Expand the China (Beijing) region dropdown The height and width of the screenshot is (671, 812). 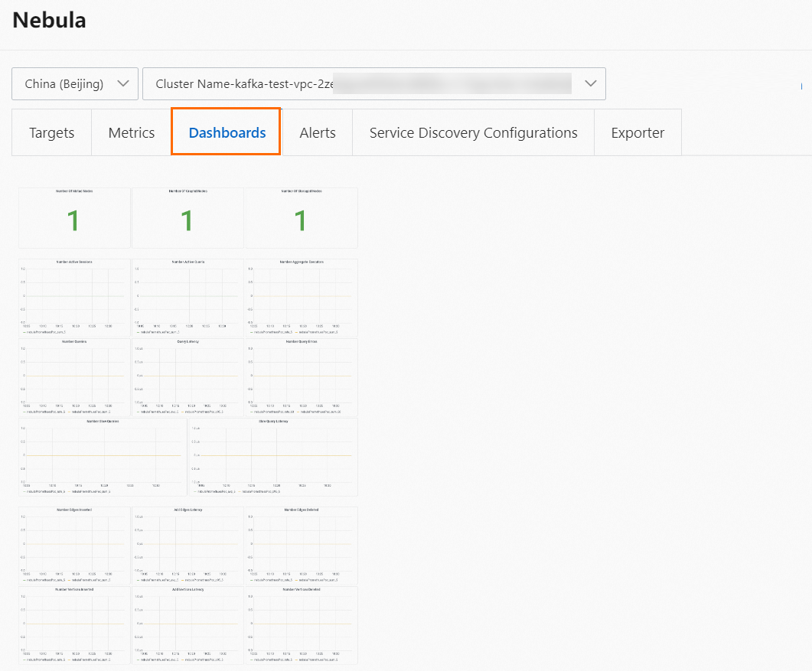pos(75,84)
